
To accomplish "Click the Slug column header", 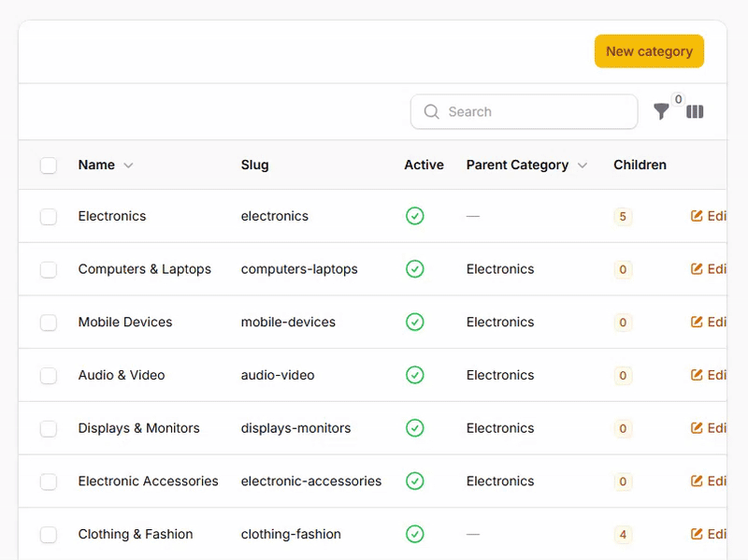I will (254, 165).
